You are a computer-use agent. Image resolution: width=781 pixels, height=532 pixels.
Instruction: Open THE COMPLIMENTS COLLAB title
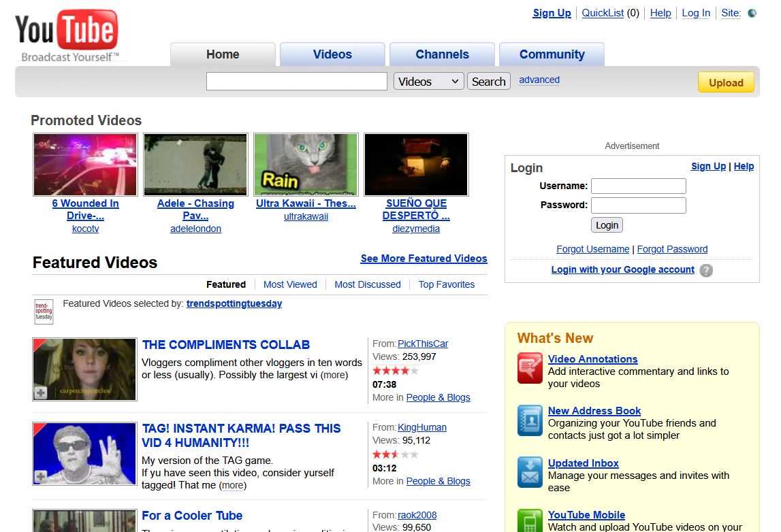(225, 345)
